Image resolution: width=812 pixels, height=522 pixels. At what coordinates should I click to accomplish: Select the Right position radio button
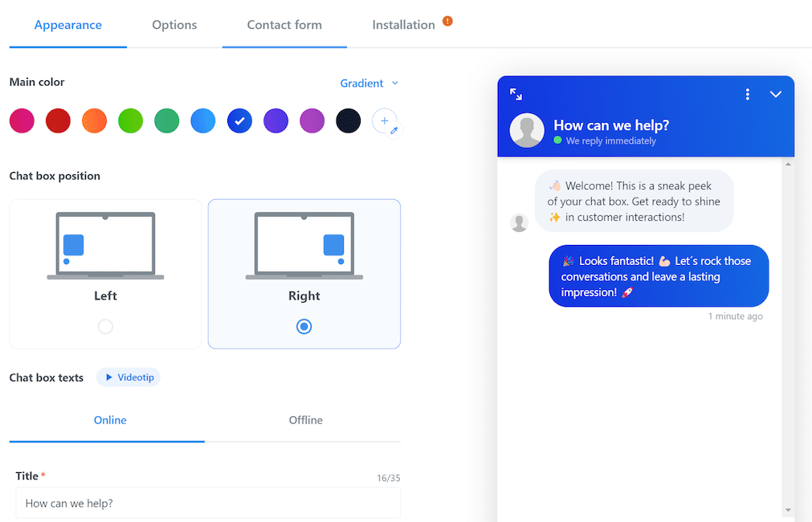pyautogui.click(x=304, y=326)
